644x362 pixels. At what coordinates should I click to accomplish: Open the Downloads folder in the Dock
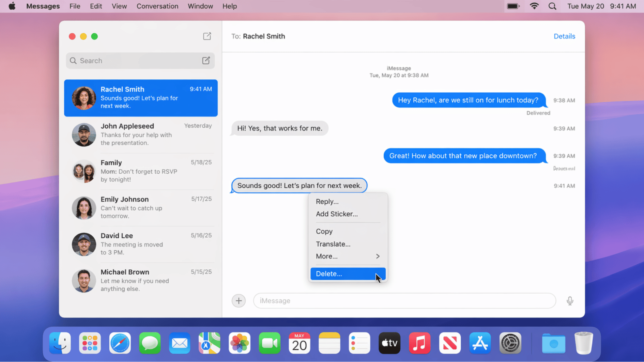point(553,343)
